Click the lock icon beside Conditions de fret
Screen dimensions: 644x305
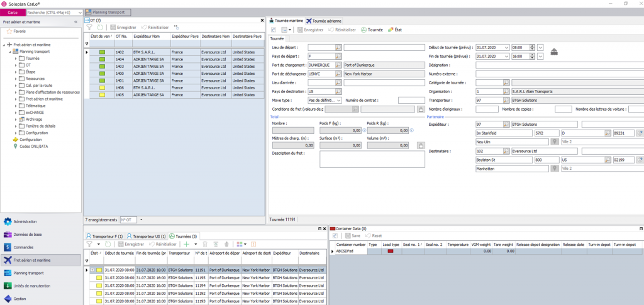[x=421, y=109]
